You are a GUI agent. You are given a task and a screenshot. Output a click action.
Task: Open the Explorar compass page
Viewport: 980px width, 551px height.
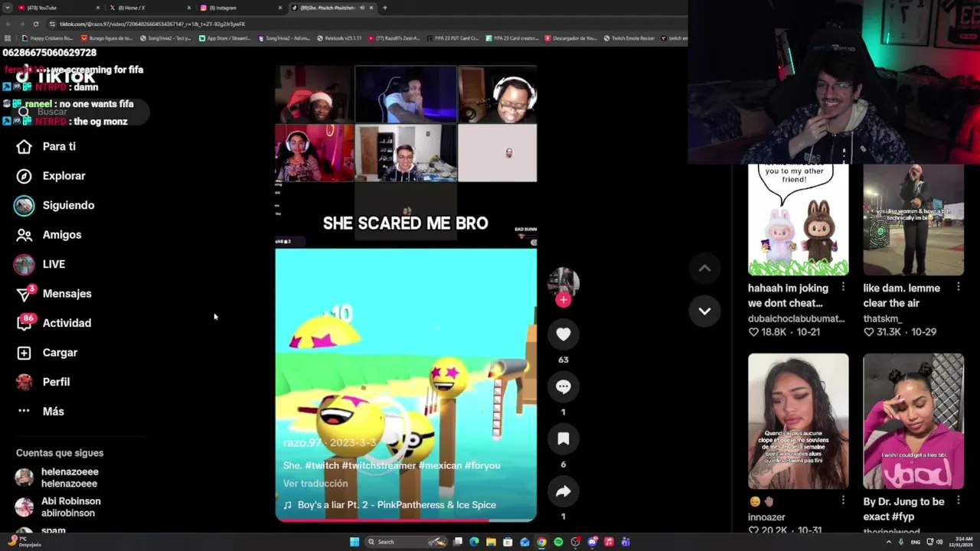tap(52, 176)
